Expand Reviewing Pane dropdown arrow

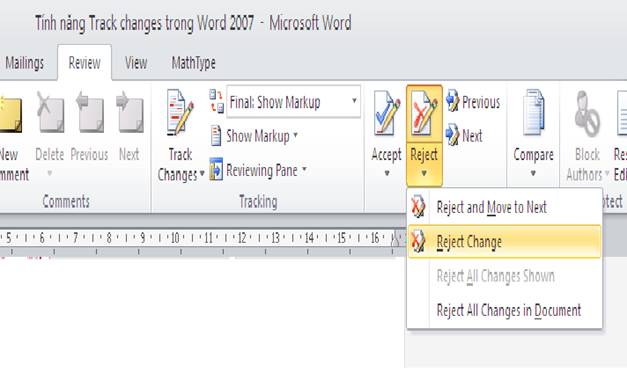tap(304, 169)
